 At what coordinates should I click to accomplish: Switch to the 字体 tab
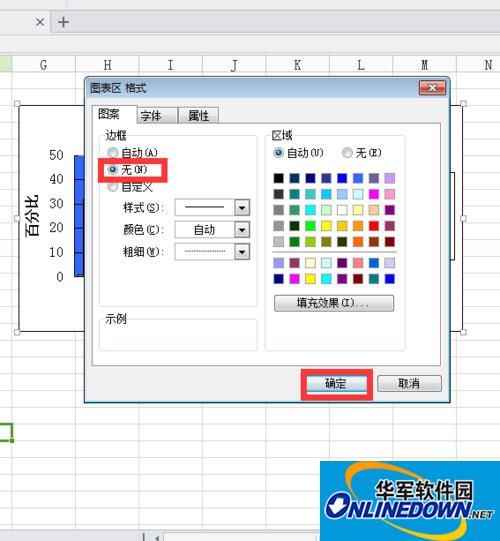click(x=156, y=116)
